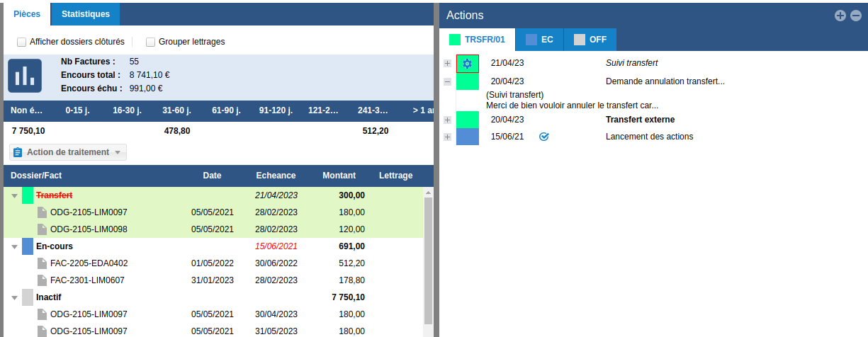Image resolution: width=868 pixels, height=337 pixels.
Task: Click the plus icon in Actions header
Action: (x=840, y=16)
